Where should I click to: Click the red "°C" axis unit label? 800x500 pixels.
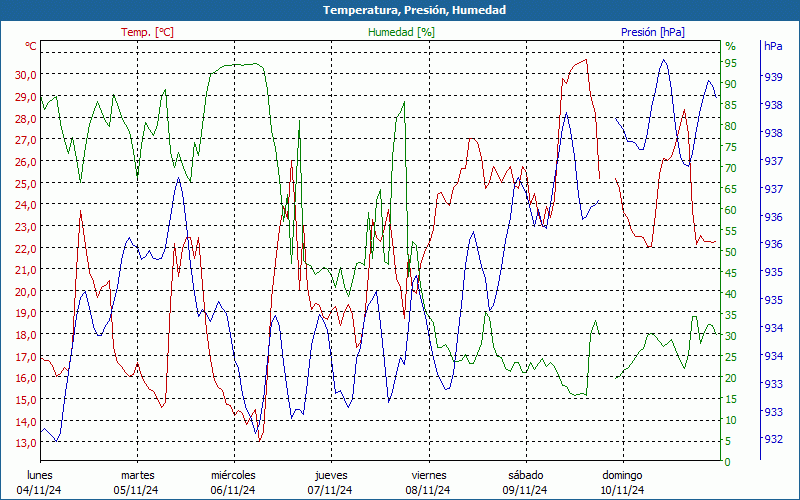pyautogui.click(x=31, y=46)
